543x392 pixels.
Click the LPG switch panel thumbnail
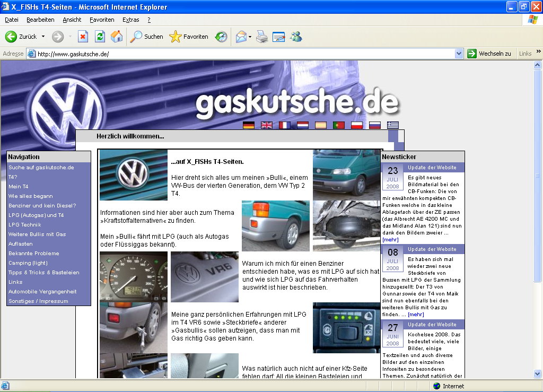[x=346, y=328]
